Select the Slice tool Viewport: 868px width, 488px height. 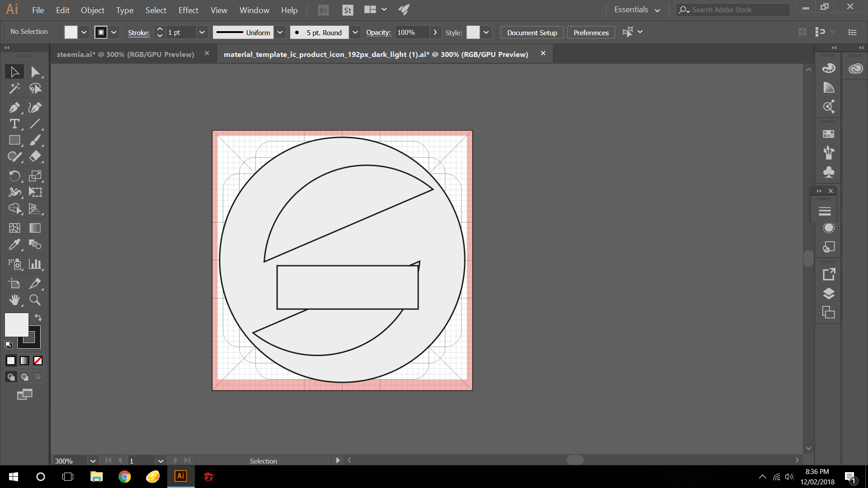(35, 284)
